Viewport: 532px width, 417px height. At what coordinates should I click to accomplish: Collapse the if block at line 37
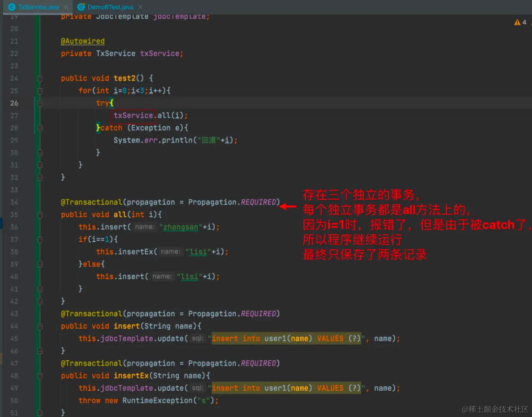pos(40,239)
